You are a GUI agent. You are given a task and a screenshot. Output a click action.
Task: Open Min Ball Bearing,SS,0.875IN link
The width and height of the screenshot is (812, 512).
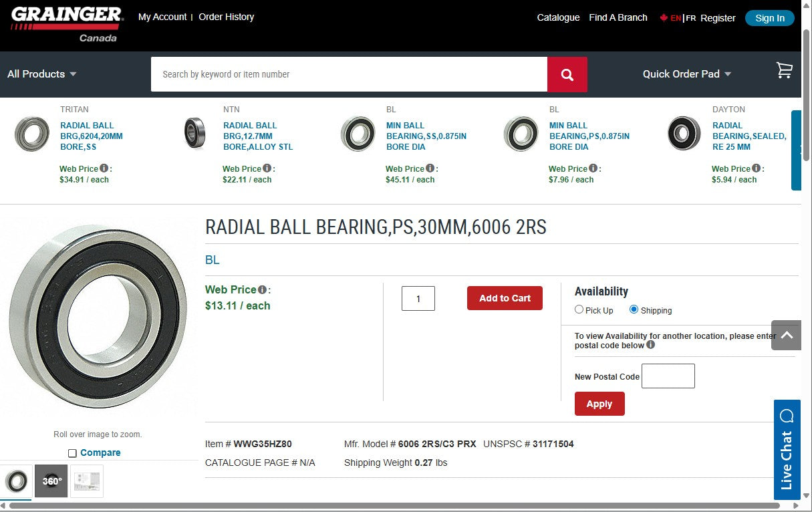(x=426, y=136)
